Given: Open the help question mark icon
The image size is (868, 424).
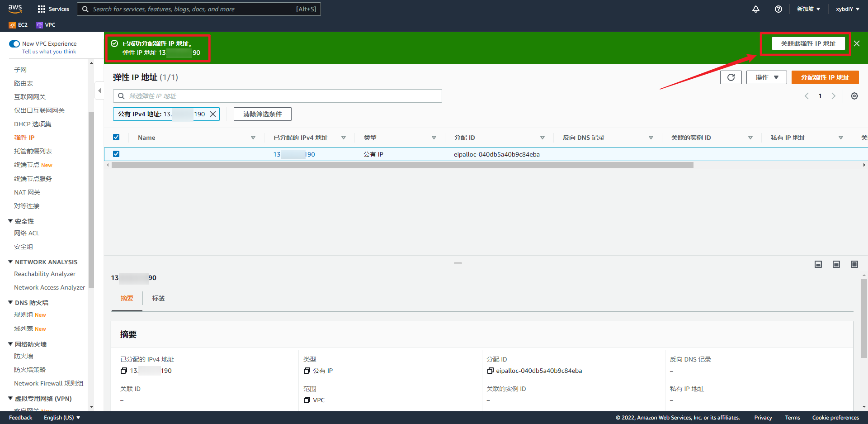Looking at the screenshot, I should click(x=778, y=9).
